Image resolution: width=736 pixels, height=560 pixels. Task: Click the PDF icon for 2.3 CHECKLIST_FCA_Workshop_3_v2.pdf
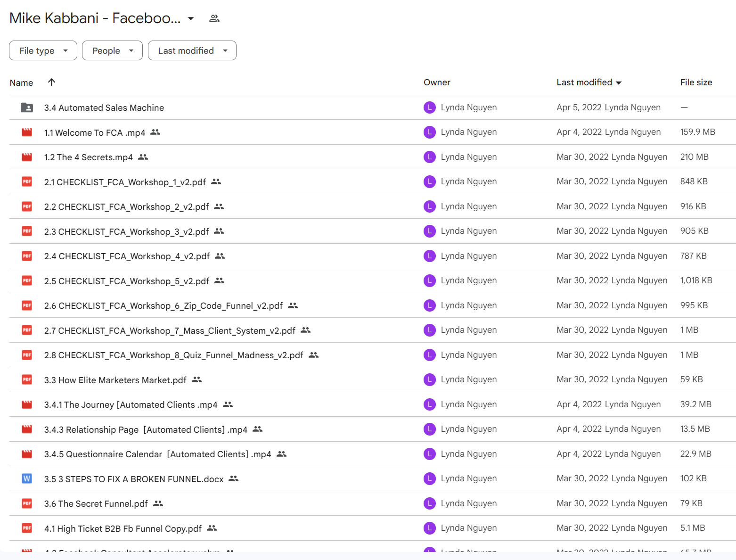27,231
